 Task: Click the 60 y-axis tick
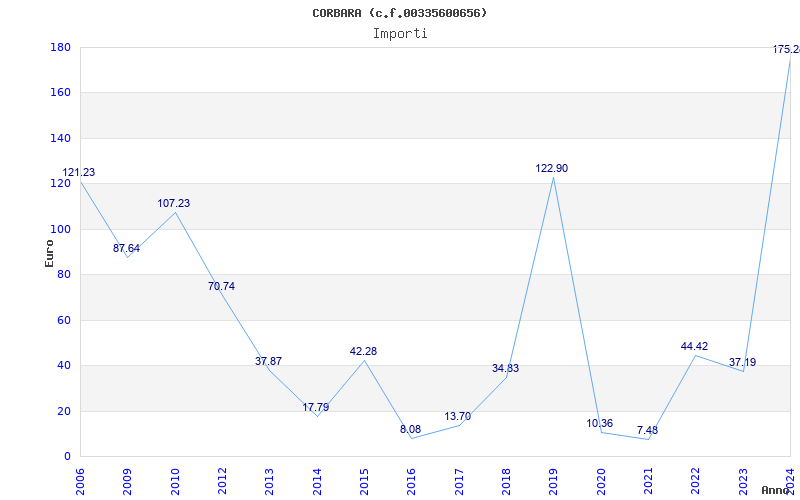[63, 320]
